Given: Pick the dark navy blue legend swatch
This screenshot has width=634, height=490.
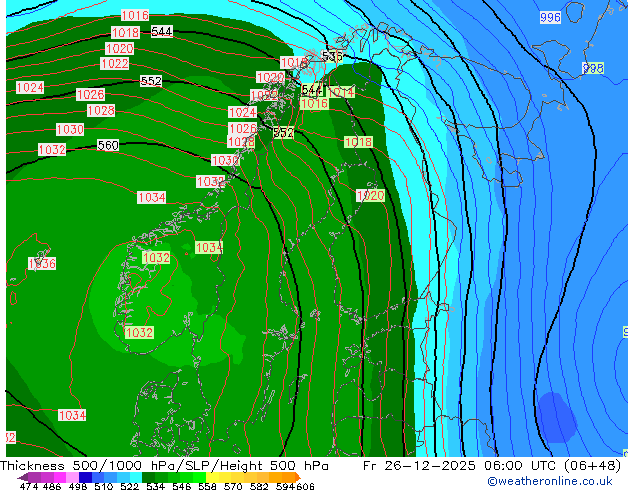Looking at the screenshot, I should point(85,477).
